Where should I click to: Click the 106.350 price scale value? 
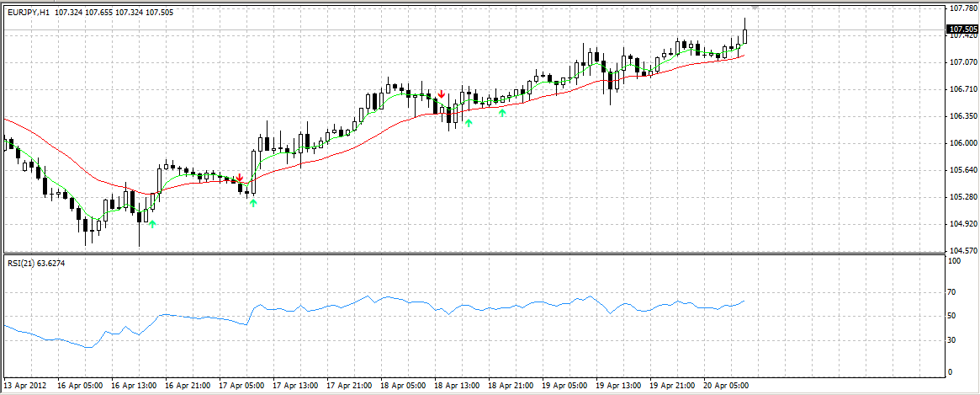tap(962, 116)
